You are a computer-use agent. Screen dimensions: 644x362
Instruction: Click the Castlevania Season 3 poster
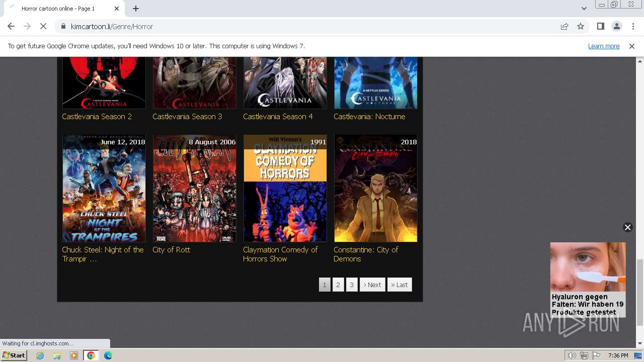(195, 82)
